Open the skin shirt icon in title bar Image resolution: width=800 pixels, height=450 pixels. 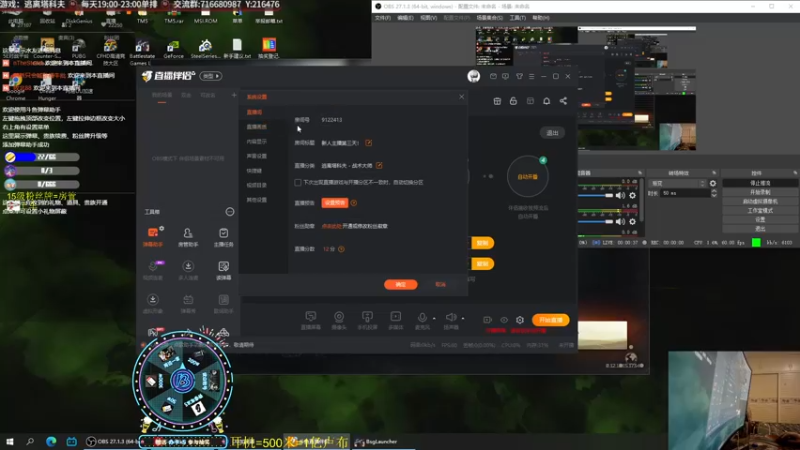pos(519,76)
